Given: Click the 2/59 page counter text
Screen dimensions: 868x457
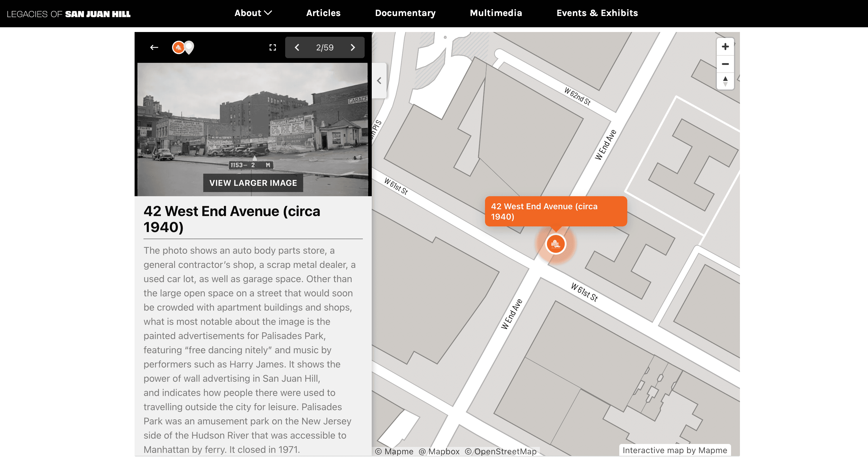Looking at the screenshot, I should 325,47.
